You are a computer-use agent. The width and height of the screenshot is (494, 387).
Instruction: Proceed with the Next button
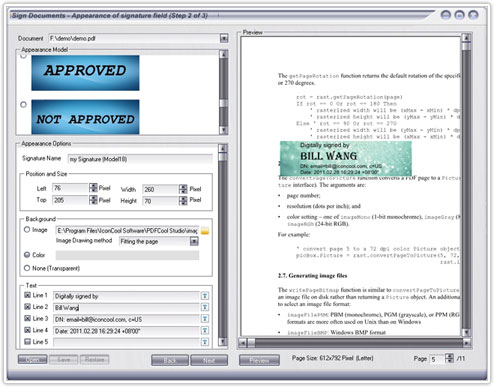[209, 360]
